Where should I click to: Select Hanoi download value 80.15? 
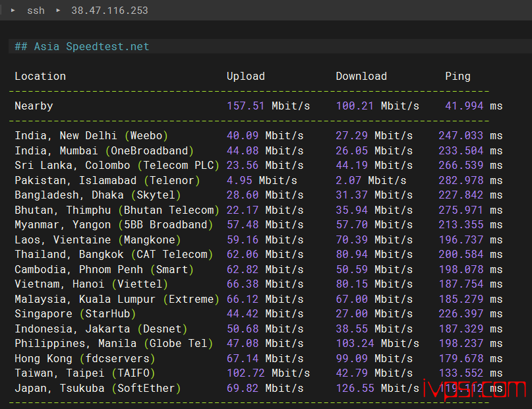[x=351, y=284]
